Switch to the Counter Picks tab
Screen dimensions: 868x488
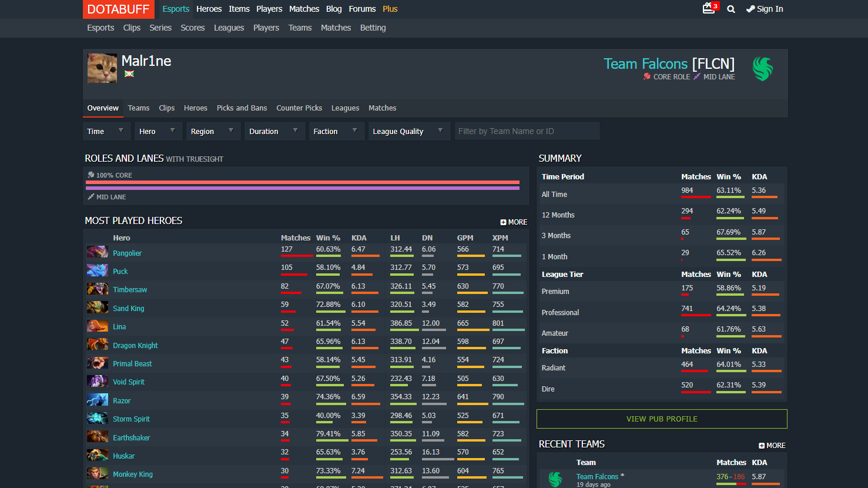tap(299, 108)
